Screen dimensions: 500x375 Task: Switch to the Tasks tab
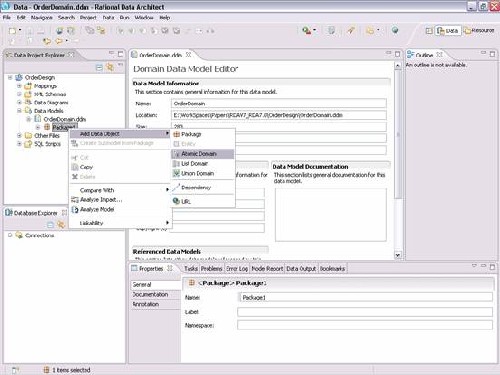coord(191,269)
